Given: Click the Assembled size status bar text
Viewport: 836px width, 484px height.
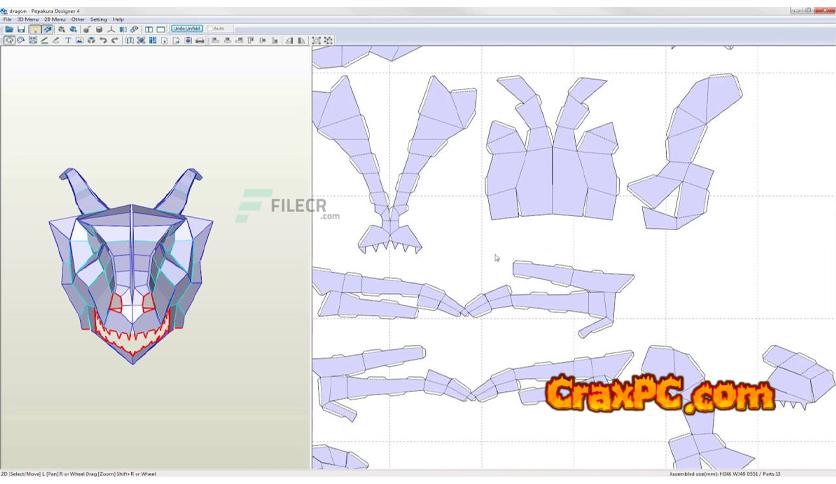Looking at the screenshot, I should [726, 474].
